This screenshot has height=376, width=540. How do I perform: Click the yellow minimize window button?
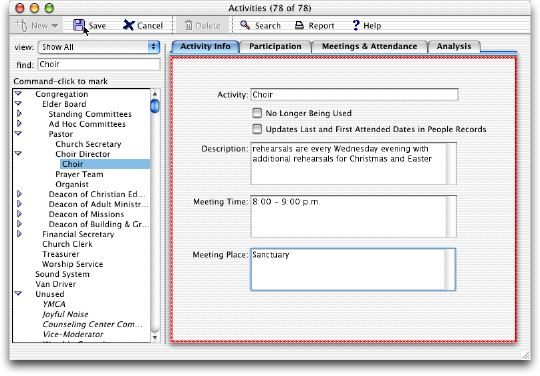(x=34, y=8)
